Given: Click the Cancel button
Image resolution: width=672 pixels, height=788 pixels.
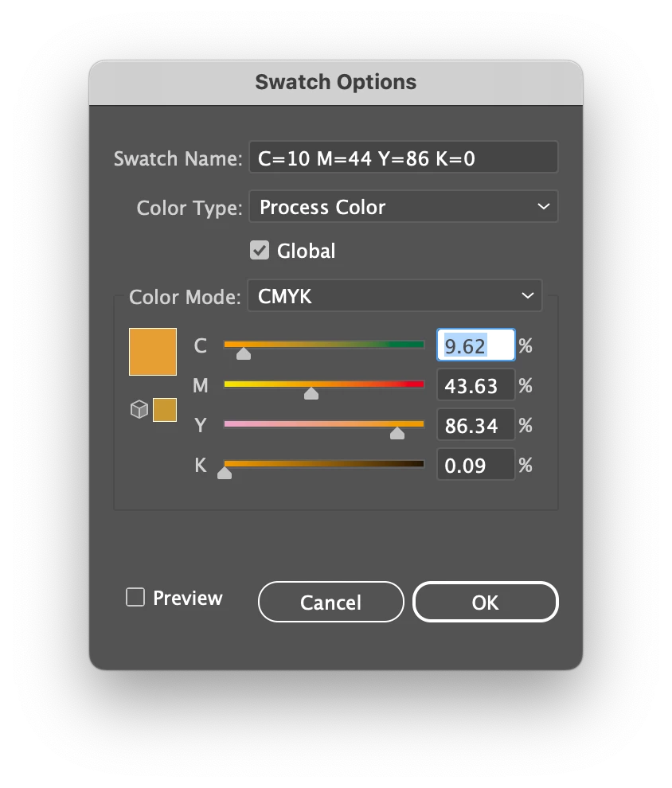Looking at the screenshot, I should [x=330, y=603].
